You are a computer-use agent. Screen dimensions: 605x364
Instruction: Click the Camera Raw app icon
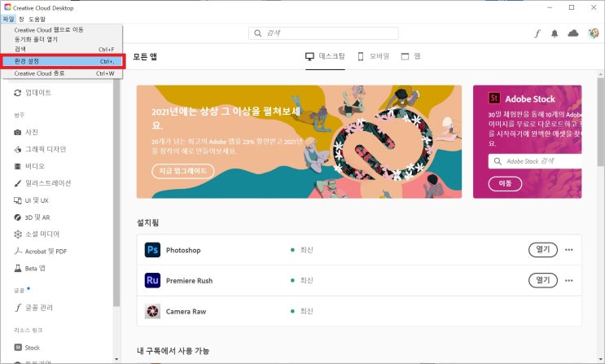click(152, 311)
